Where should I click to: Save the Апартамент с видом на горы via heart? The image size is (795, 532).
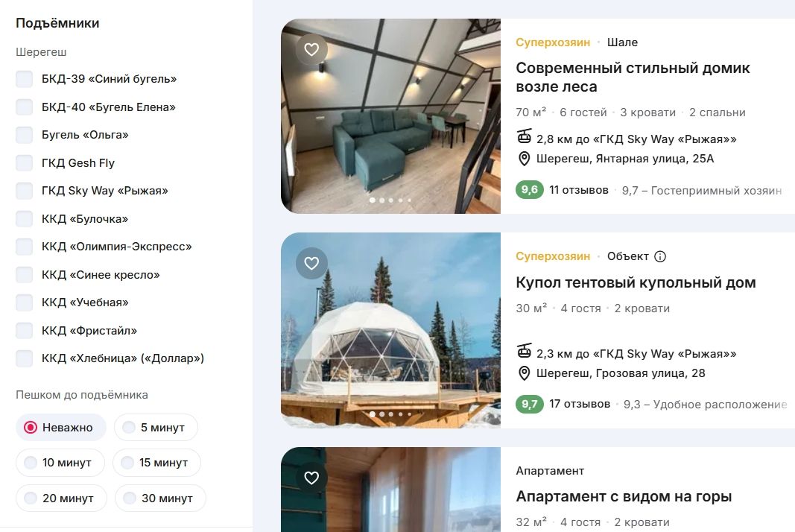311,478
